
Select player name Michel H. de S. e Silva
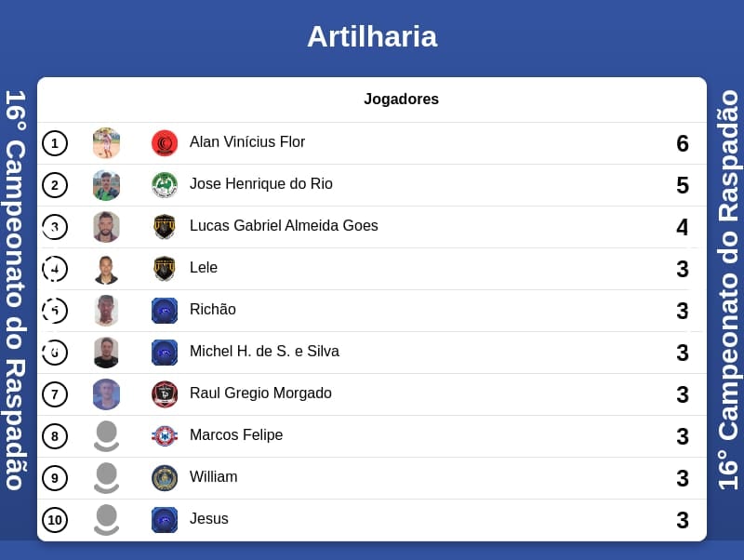coord(264,352)
